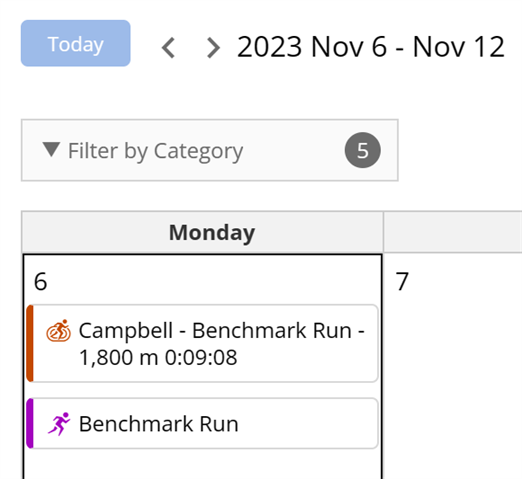Click the orange color bar on Campbell event
The width and height of the screenshot is (522, 479).
(30, 343)
